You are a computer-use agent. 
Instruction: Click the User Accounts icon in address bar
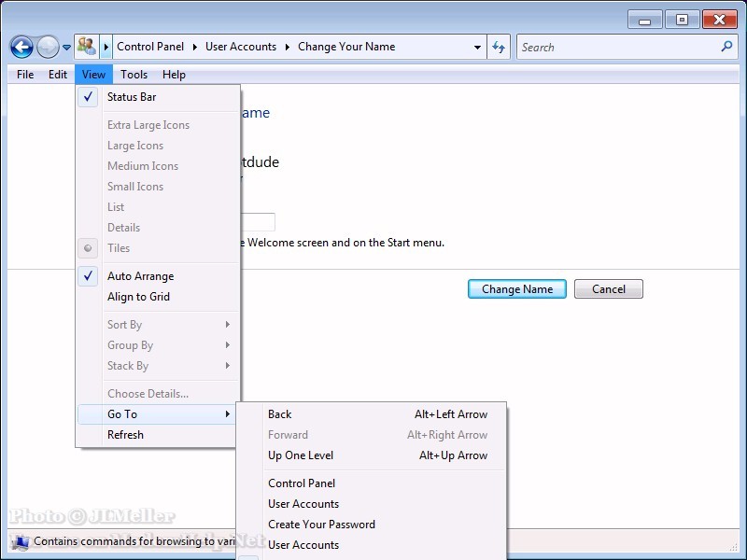click(86, 47)
